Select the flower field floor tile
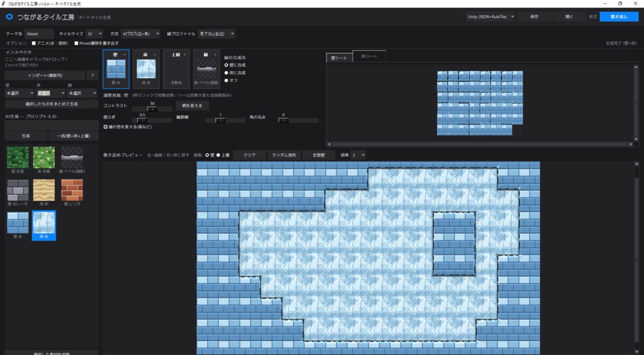Viewport: 644px width, 355px height. [44, 157]
